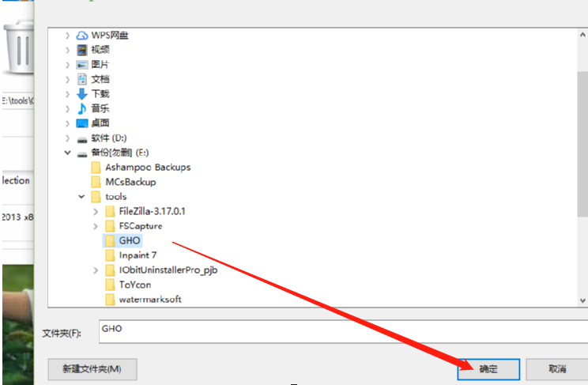
Task: Confirm with the 确定 button
Action: click(x=488, y=369)
